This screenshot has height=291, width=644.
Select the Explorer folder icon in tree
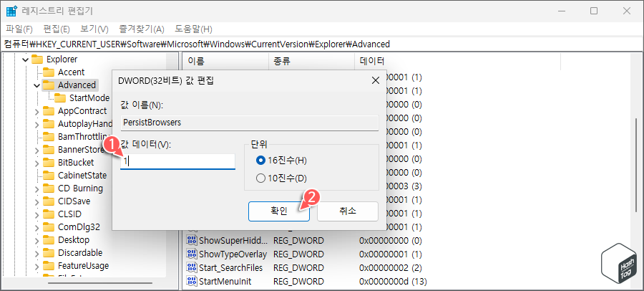tap(37, 59)
